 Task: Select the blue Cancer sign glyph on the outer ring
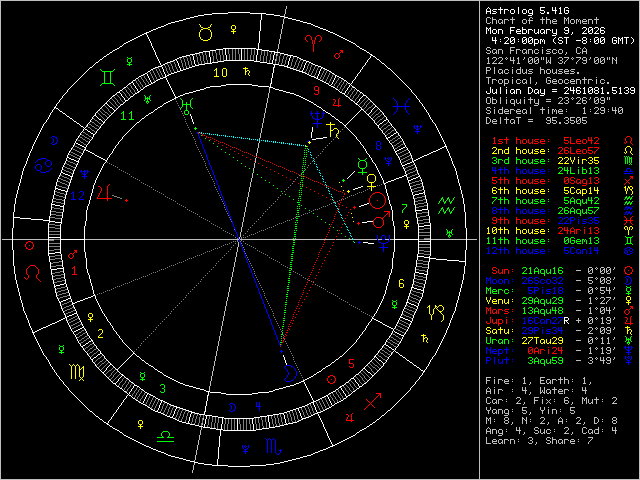coord(43,165)
